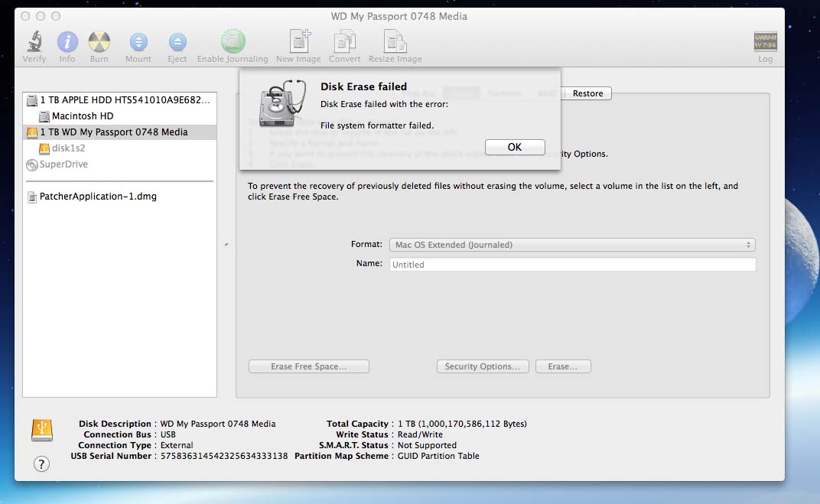This screenshot has height=504, width=820.
Task: Select SuperDrive in sidebar
Action: click(x=120, y=164)
